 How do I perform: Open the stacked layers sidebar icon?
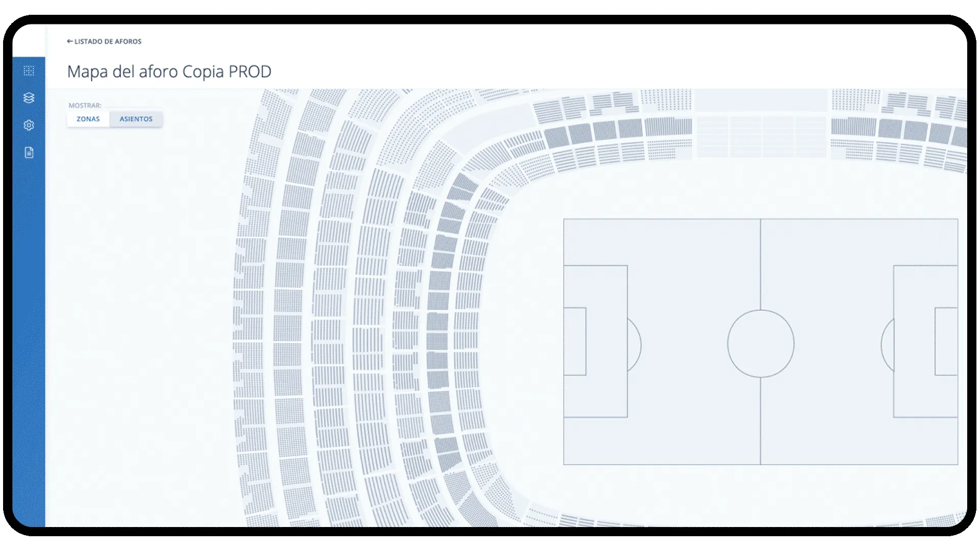point(29,98)
